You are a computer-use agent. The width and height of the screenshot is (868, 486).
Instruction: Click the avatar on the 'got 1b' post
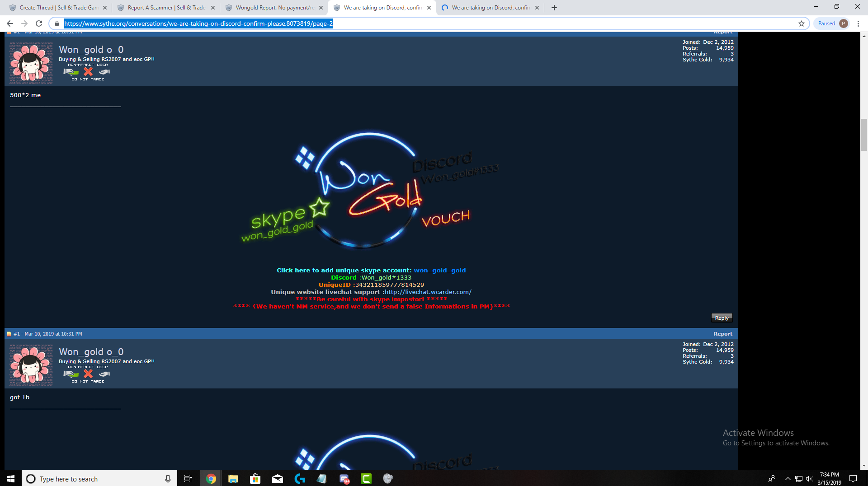point(31,365)
